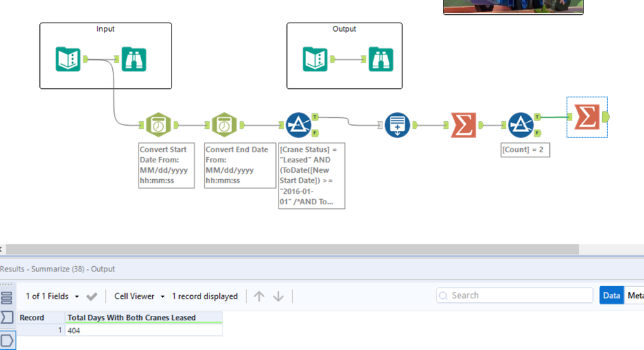644x350 pixels.
Task: Select the Crane Status Filter tool
Action: (298, 125)
